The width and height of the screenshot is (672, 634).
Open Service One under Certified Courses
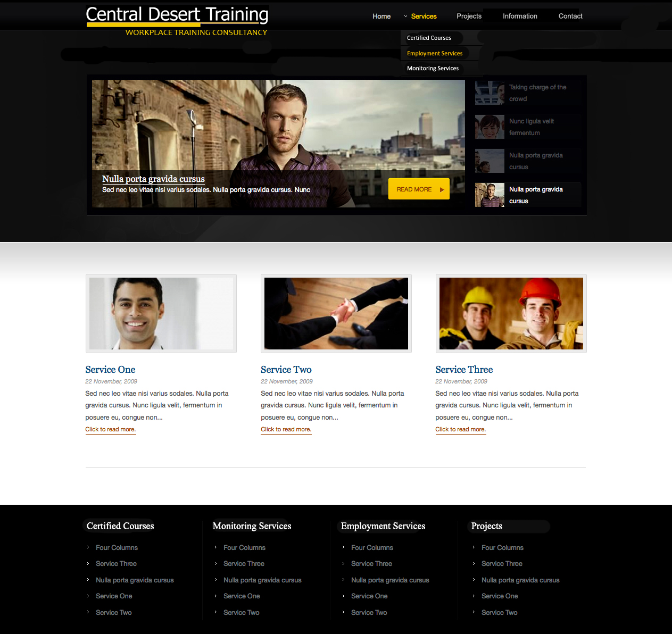(114, 596)
